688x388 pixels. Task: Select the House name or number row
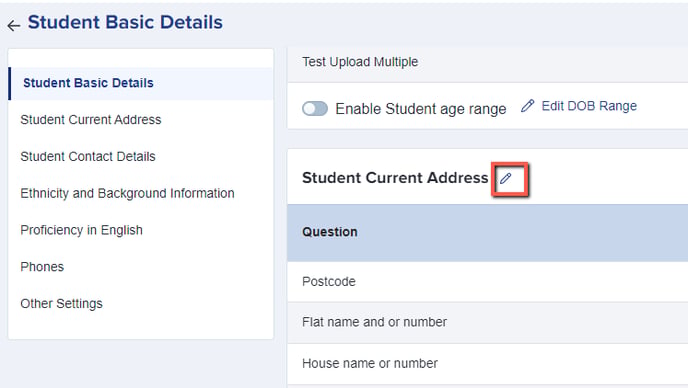tap(487, 363)
